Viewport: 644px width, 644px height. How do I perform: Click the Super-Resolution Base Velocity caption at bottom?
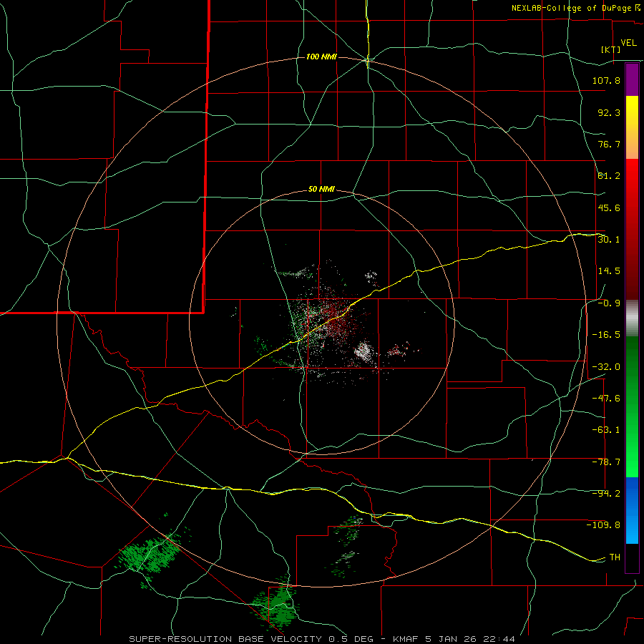click(322, 639)
